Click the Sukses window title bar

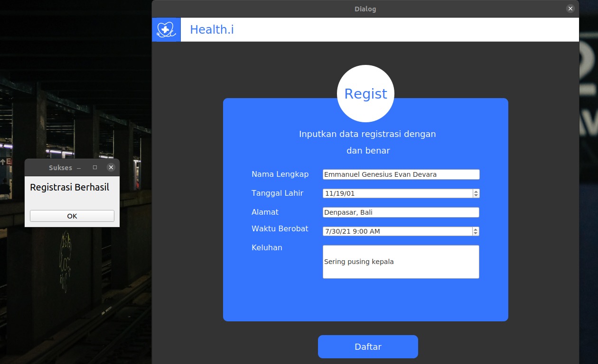point(61,167)
